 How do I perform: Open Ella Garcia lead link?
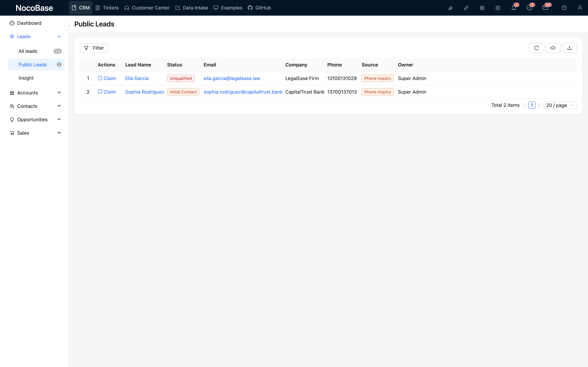(137, 78)
